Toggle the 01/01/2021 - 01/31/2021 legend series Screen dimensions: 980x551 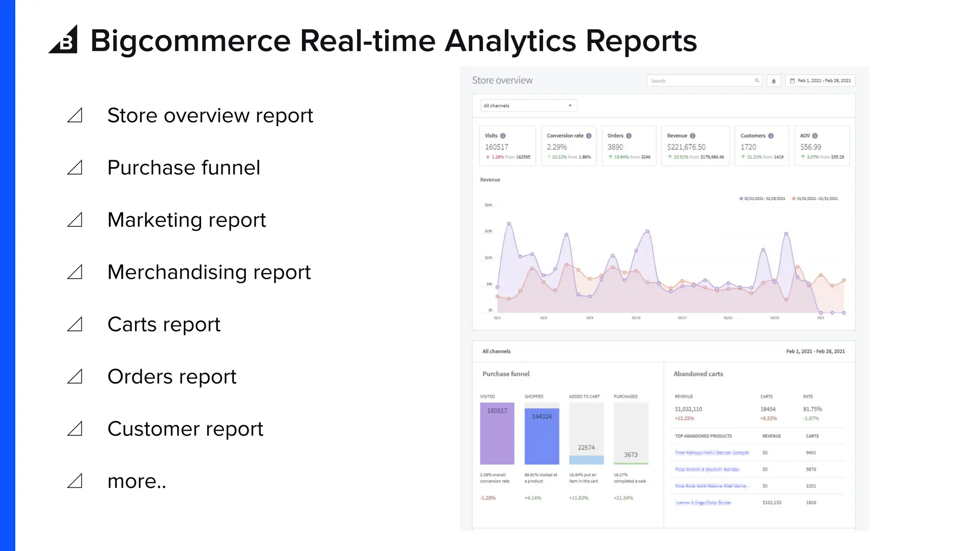point(815,198)
